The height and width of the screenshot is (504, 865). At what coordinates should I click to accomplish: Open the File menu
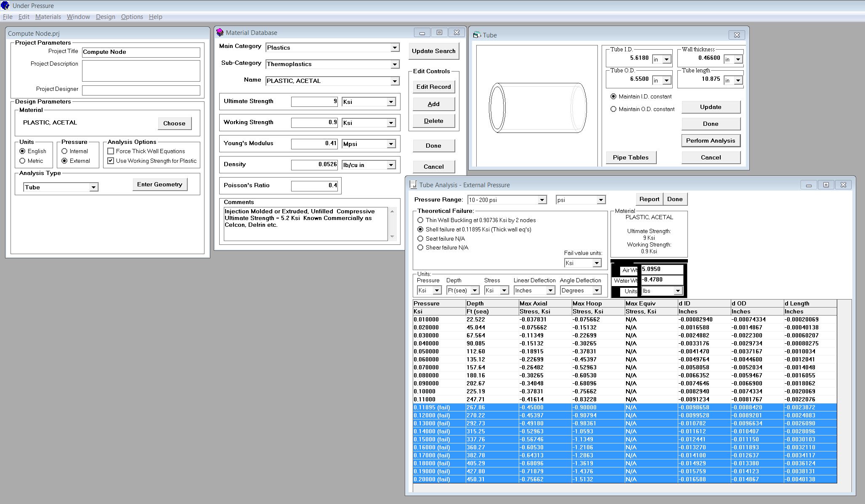[8, 17]
